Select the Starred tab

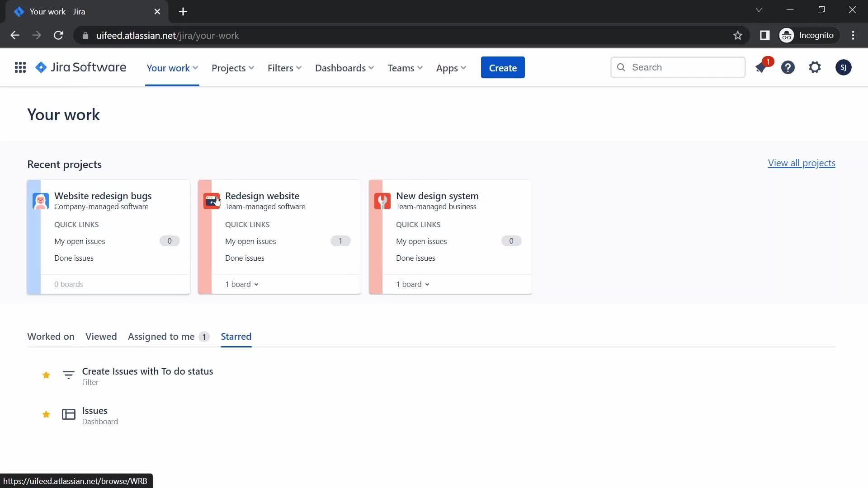pyautogui.click(x=236, y=336)
